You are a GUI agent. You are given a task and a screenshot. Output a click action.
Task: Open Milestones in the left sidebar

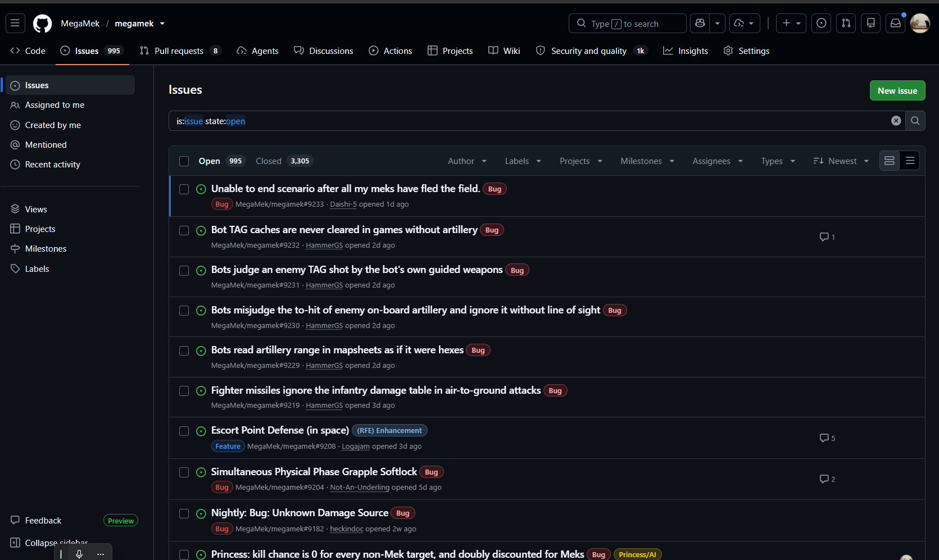70,249
